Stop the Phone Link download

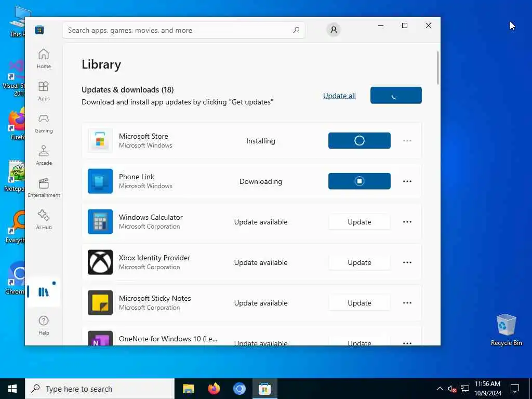[x=360, y=181]
